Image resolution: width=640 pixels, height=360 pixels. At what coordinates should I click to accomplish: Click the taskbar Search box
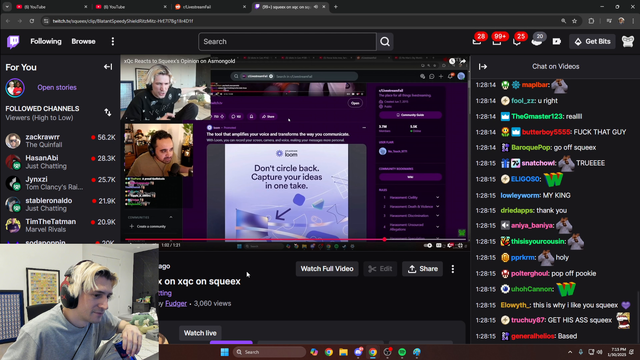[x=269, y=352]
